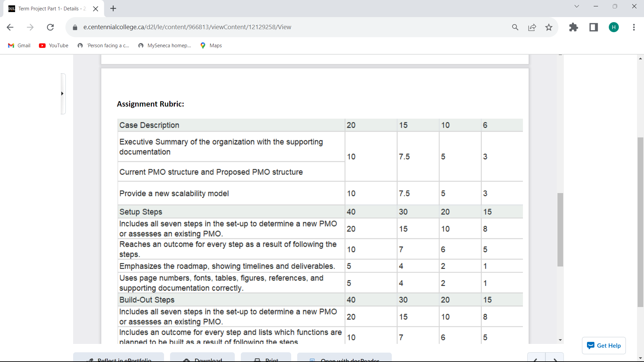
Task: Toggle the browser side panel
Action: click(594, 27)
